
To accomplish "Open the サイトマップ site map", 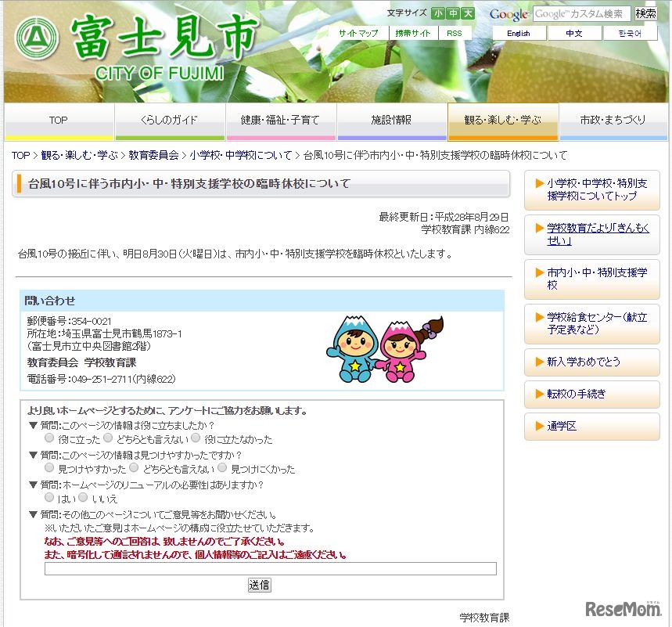I will 358,33.
